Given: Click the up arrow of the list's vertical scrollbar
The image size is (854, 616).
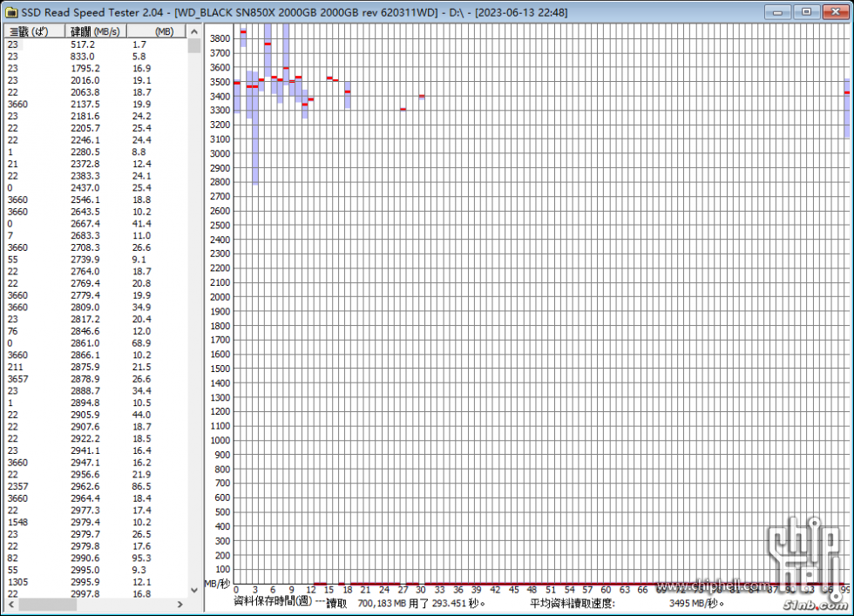Looking at the screenshot, I should (x=193, y=31).
